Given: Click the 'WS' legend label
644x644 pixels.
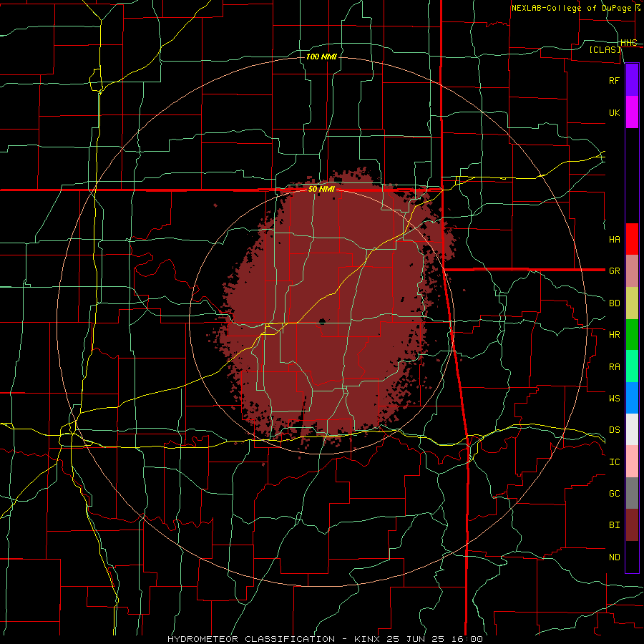Looking at the screenshot, I should point(615,398).
